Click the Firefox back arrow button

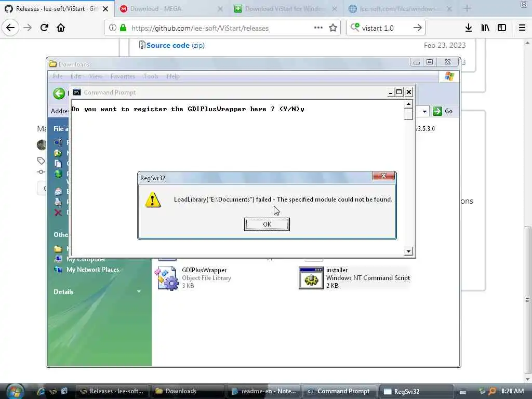click(x=10, y=28)
